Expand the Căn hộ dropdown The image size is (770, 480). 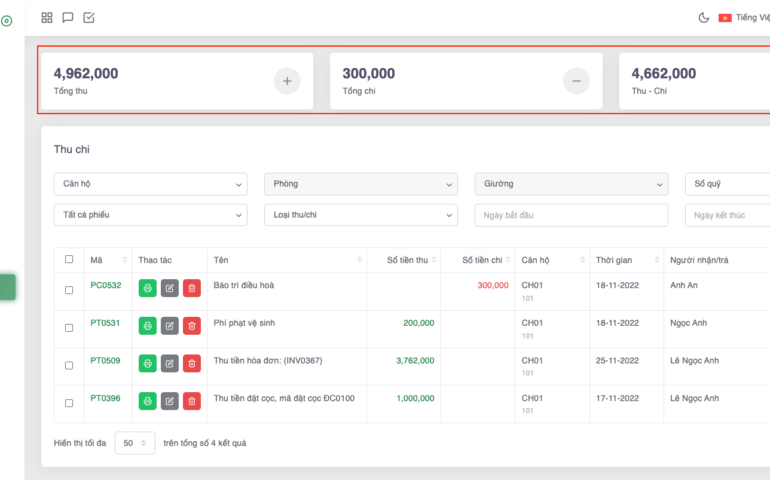click(150, 184)
